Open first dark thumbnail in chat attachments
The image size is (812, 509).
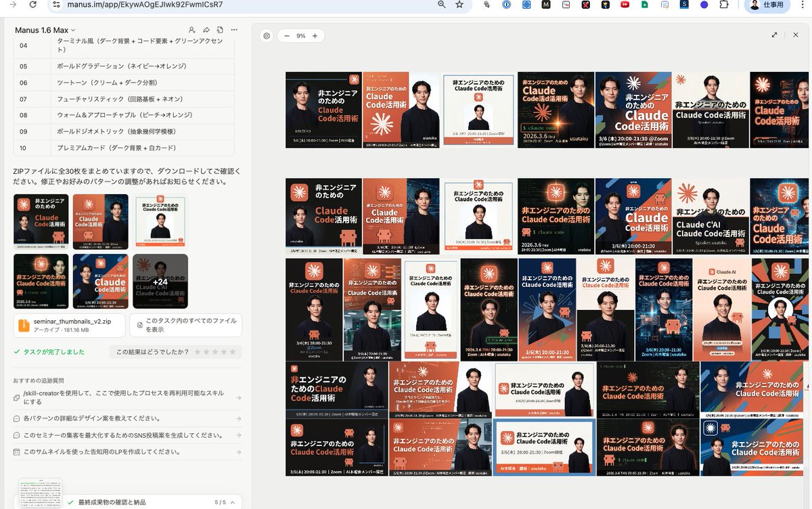pos(41,221)
